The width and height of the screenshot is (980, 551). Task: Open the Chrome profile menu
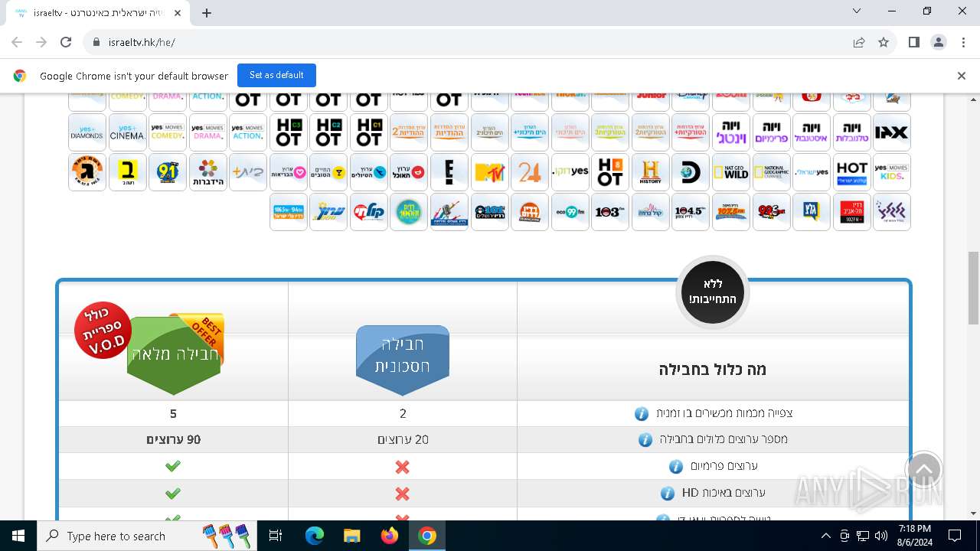pos(939,42)
